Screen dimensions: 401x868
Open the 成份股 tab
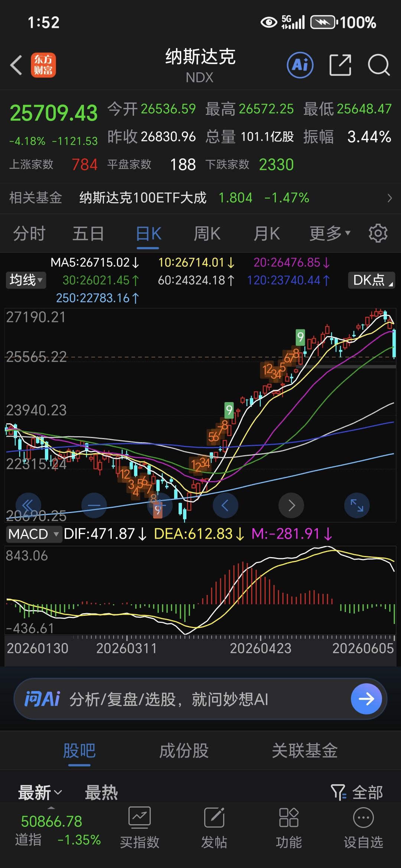pyautogui.click(x=184, y=750)
